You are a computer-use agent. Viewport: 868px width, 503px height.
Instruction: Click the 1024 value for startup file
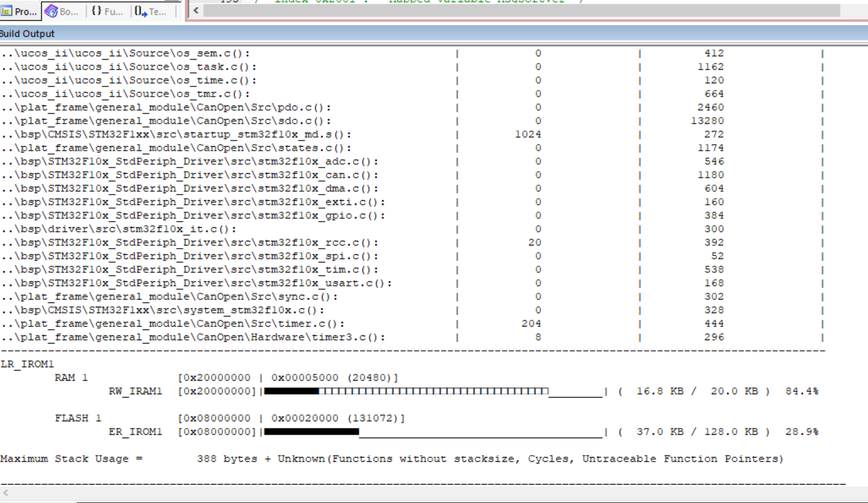click(x=528, y=134)
